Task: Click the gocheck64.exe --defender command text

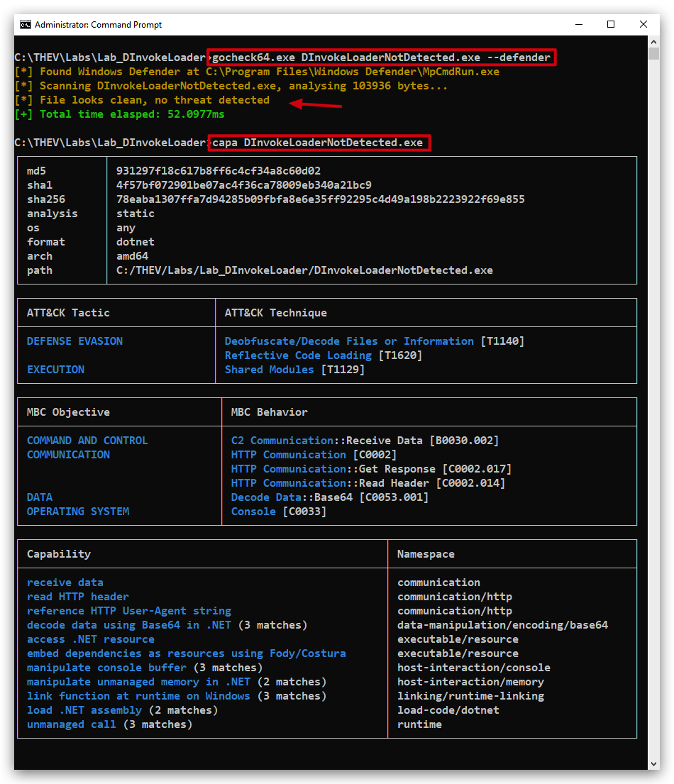Action: point(382,57)
